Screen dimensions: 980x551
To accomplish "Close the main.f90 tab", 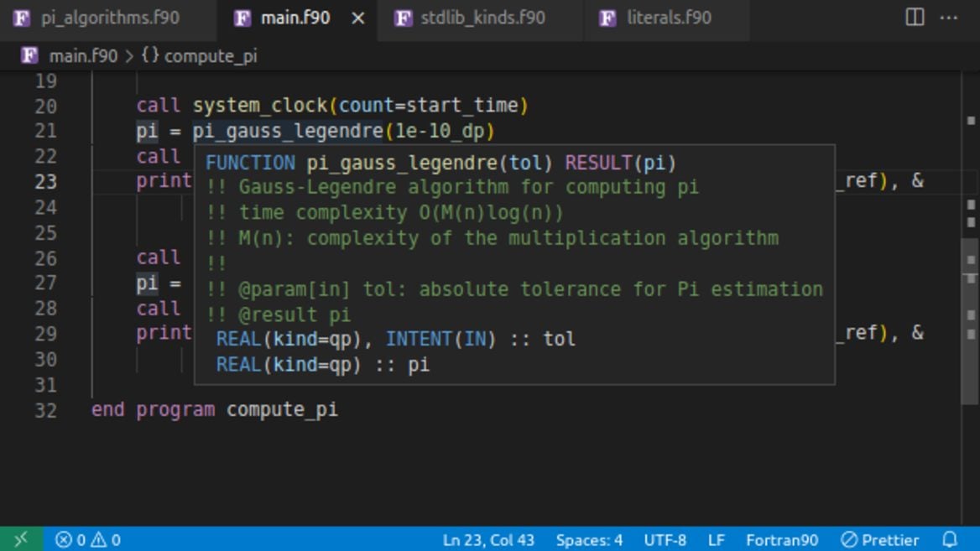I will [x=358, y=18].
